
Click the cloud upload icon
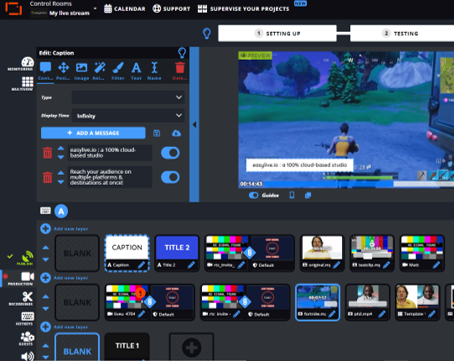pyautogui.click(x=176, y=133)
